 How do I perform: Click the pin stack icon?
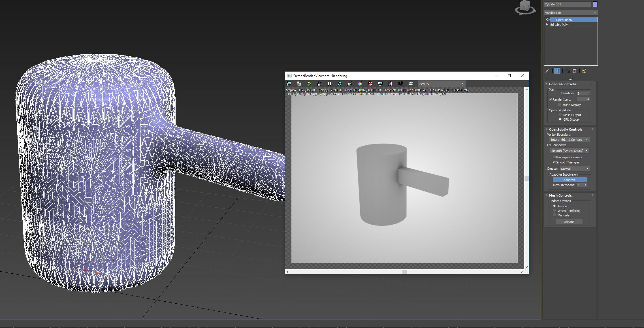click(547, 71)
